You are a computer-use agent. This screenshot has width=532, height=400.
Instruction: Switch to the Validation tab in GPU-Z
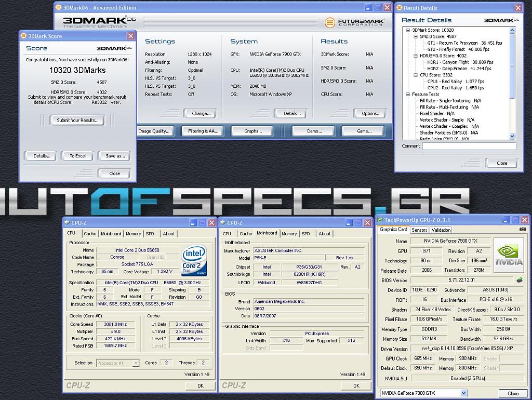coord(441,230)
